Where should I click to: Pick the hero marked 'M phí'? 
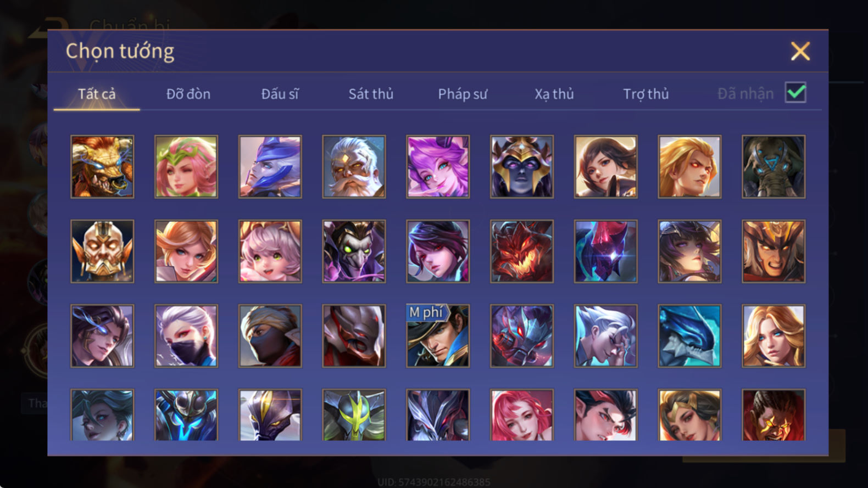(438, 335)
